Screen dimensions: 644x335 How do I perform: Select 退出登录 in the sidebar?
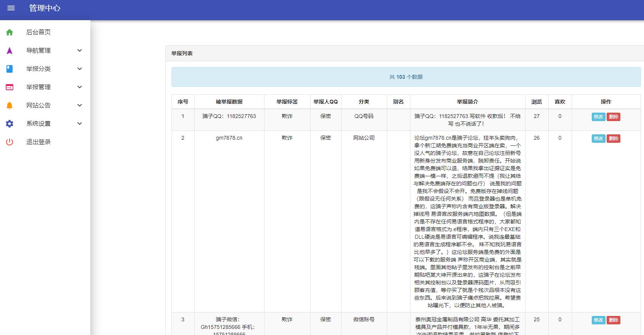click(x=38, y=142)
